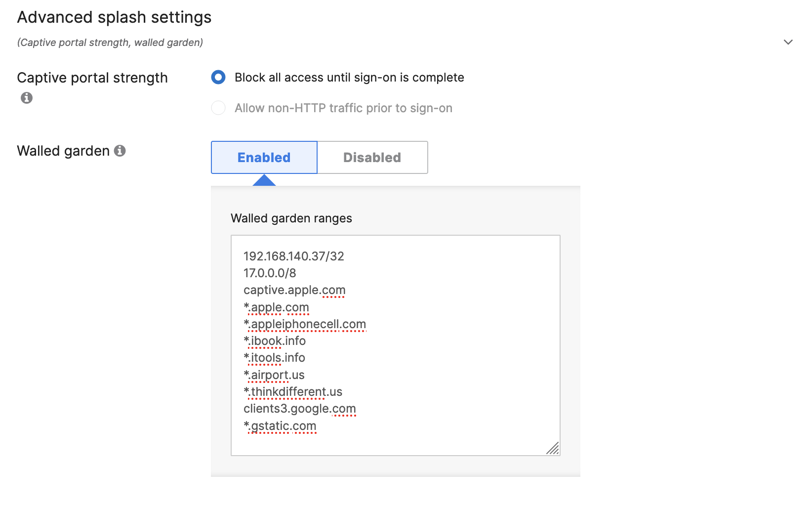
Task: Click the entry *.apple.com
Action: [x=276, y=307]
